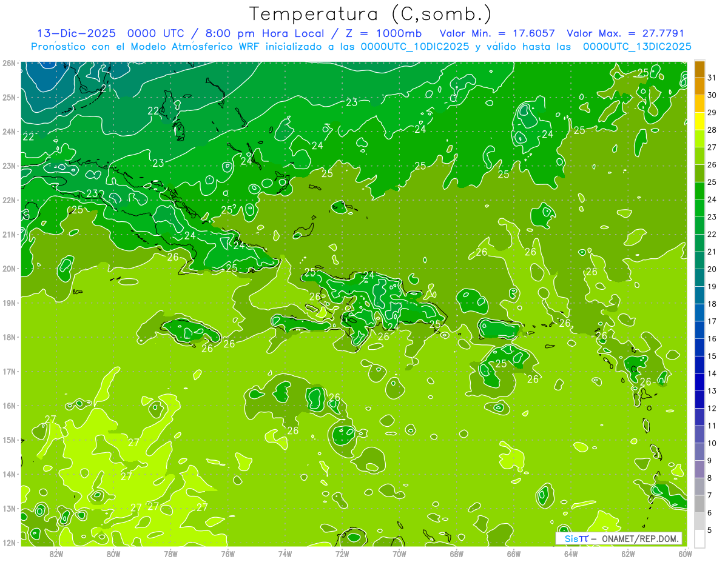Click the latitude axis label '20N'
728x562 pixels.
(x=9, y=269)
